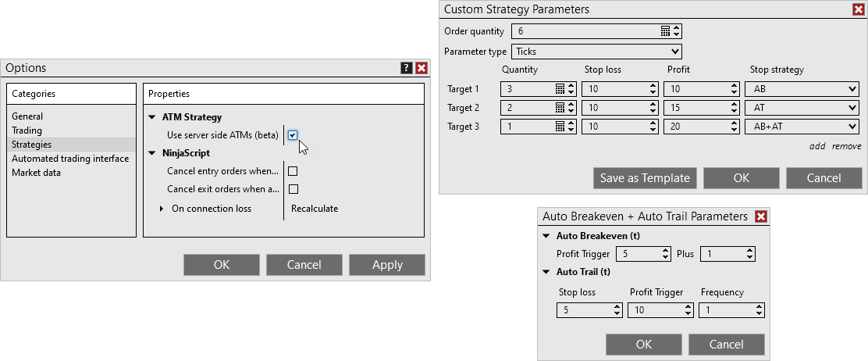Viewport: 868px width, 361px height.
Task: Open calculator icon in Order quantity field
Action: pyautogui.click(x=665, y=31)
